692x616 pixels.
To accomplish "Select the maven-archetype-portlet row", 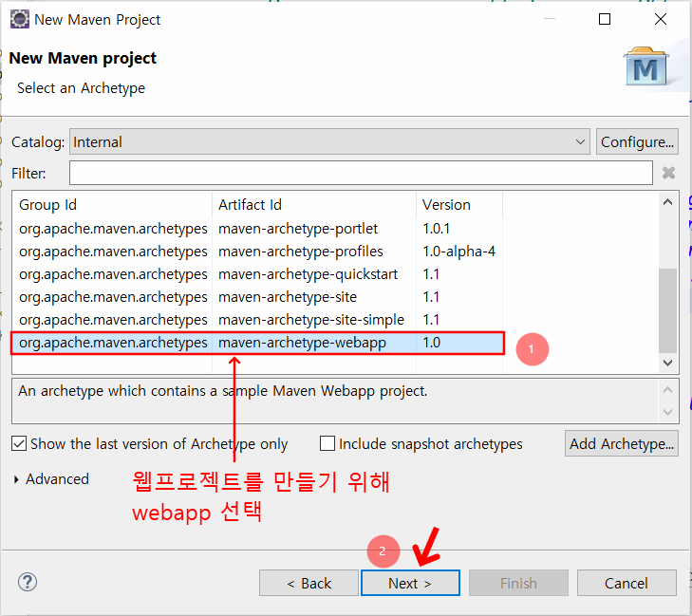I will coord(258,229).
